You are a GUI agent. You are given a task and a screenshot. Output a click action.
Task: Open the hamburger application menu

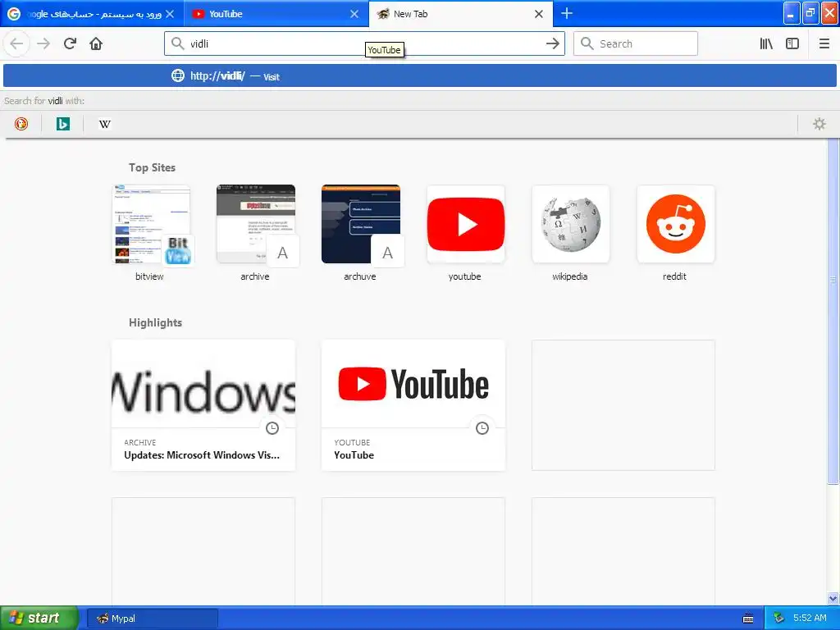pos(824,43)
